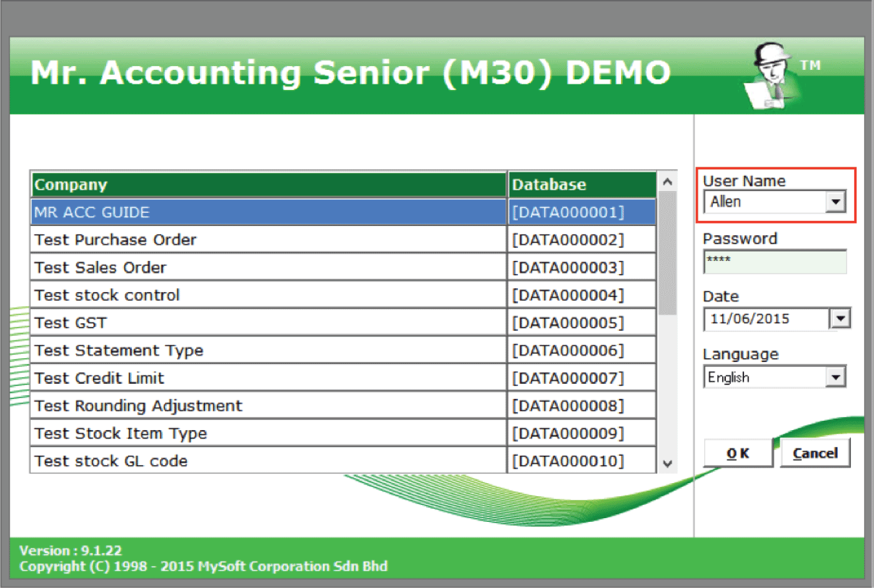874x588 pixels.
Task: Click scroll up arrow of company list
Action: pos(667,182)
